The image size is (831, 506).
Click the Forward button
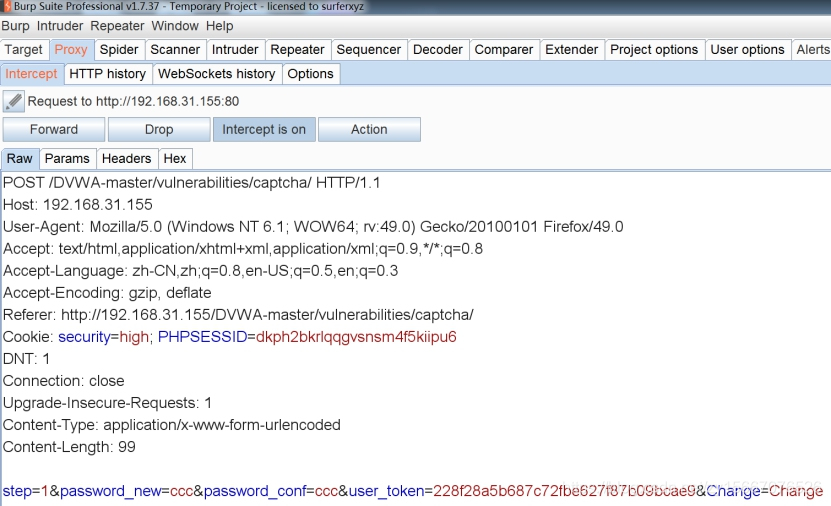(54, 129)
